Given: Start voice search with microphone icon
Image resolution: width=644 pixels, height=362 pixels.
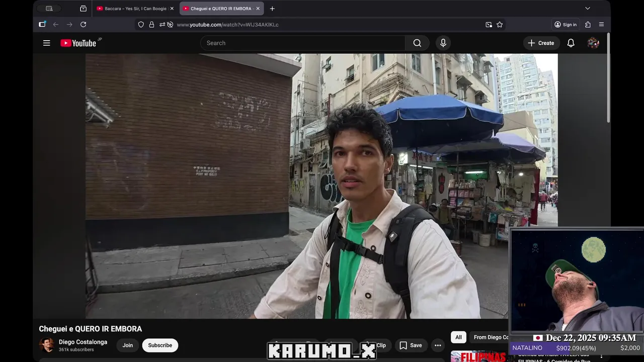Looking at the screenshot, I should click(x=443, y=43).
